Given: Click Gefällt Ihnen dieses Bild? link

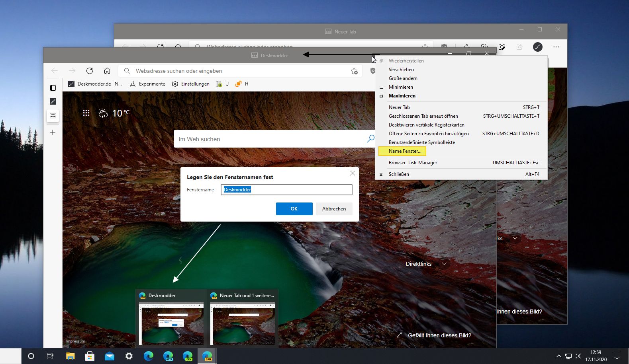Looking at the screenshot, I should 439,335.
